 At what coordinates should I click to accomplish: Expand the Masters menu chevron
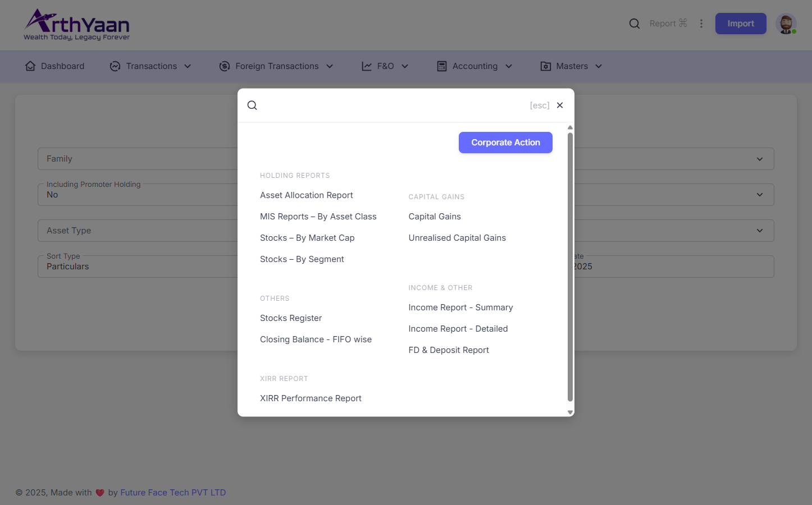coord(599,66)
